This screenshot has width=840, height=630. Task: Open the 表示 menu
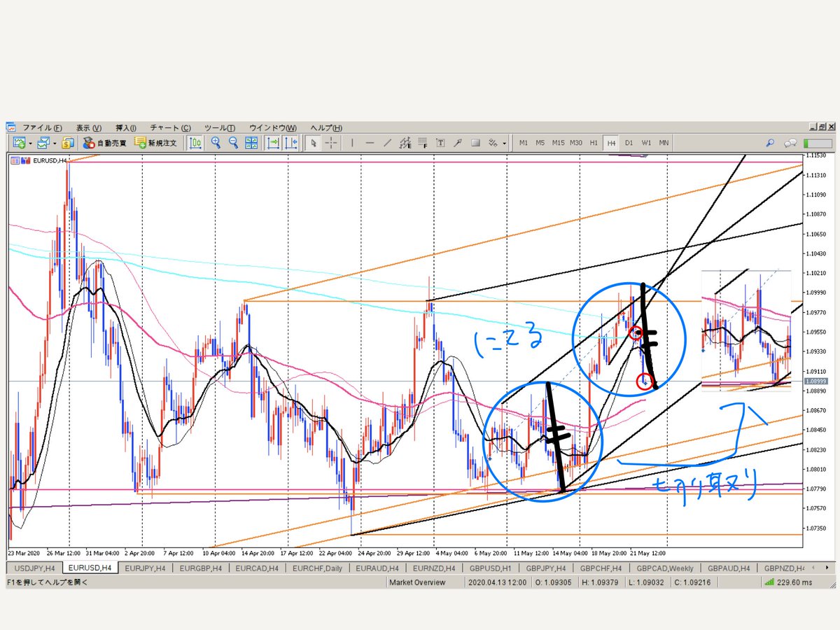89,128
